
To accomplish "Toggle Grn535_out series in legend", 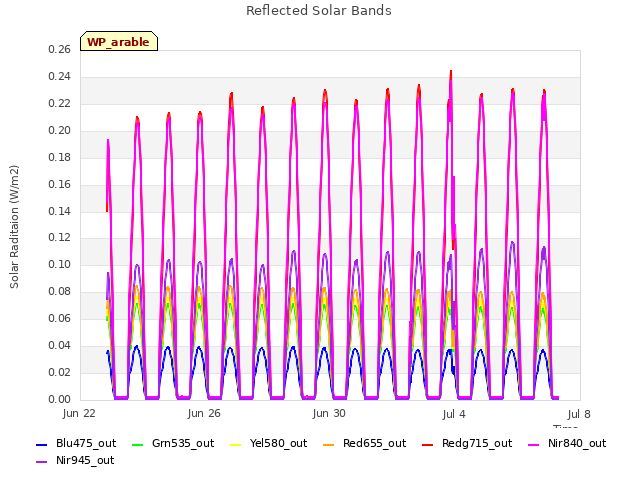I will point(173,444).
